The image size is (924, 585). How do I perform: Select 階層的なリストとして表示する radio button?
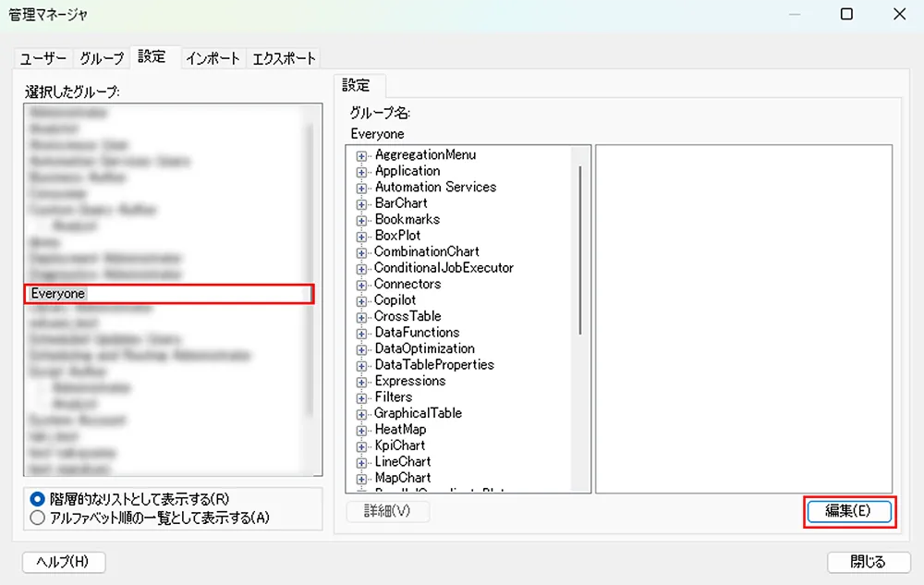click(38, 499)
